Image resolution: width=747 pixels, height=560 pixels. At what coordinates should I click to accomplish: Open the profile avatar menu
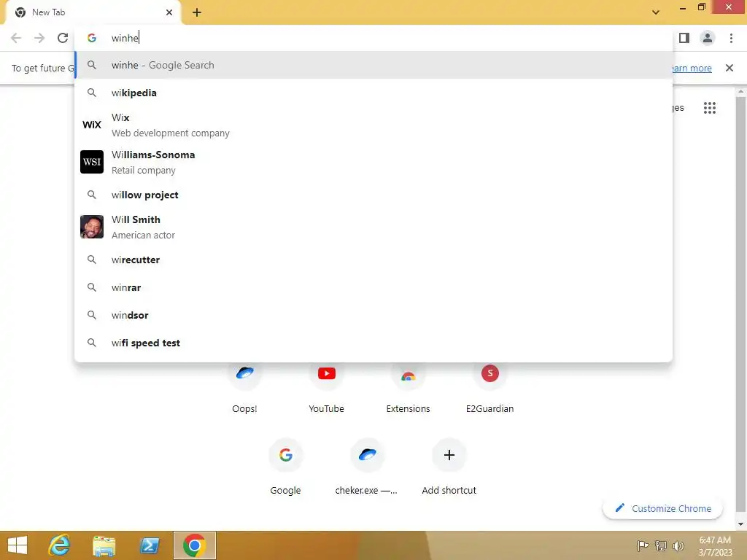click(x=708, y=38)
